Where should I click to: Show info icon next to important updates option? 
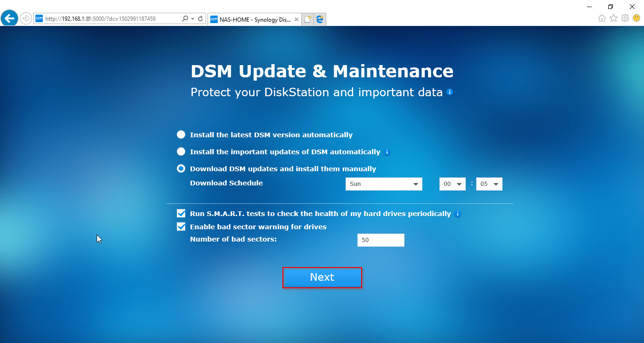(387, 152)
